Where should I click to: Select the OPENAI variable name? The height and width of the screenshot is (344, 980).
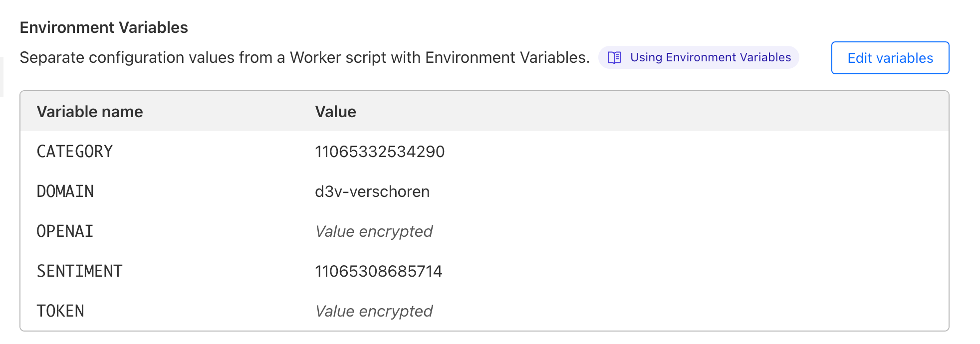click(x=65, y=231)
